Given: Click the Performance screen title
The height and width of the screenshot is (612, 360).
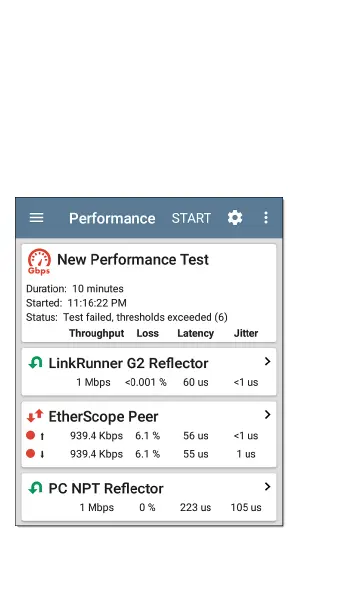Looking at the screenshot, I should click(x=112, y=218).
